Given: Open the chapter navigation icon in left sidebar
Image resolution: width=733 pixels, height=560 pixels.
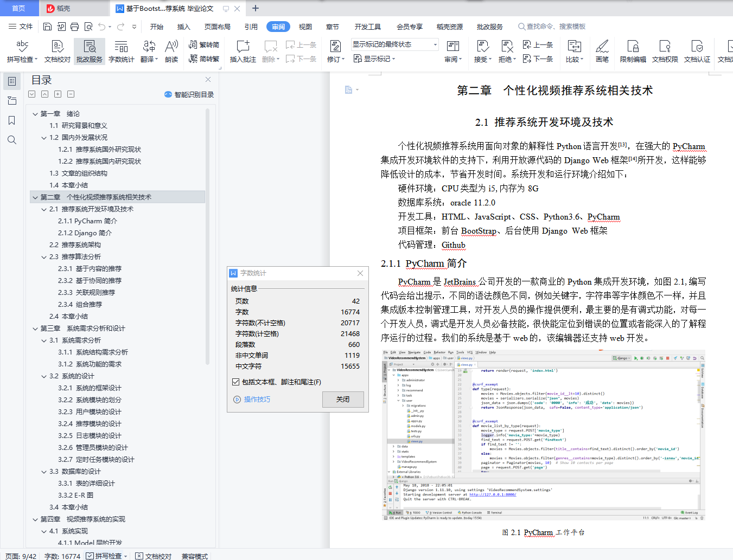Looking at the screenshot, I should point(12,101).
